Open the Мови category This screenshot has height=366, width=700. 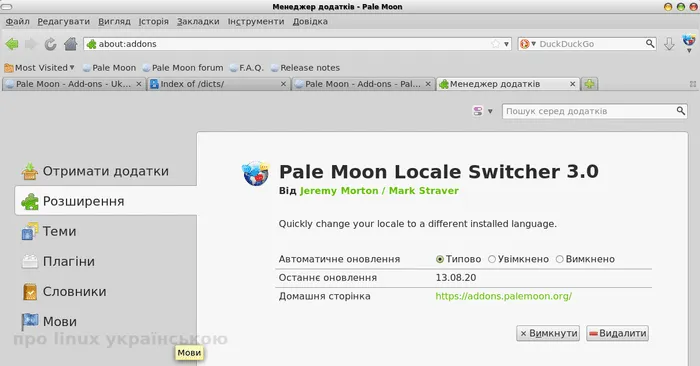[106, 321]
